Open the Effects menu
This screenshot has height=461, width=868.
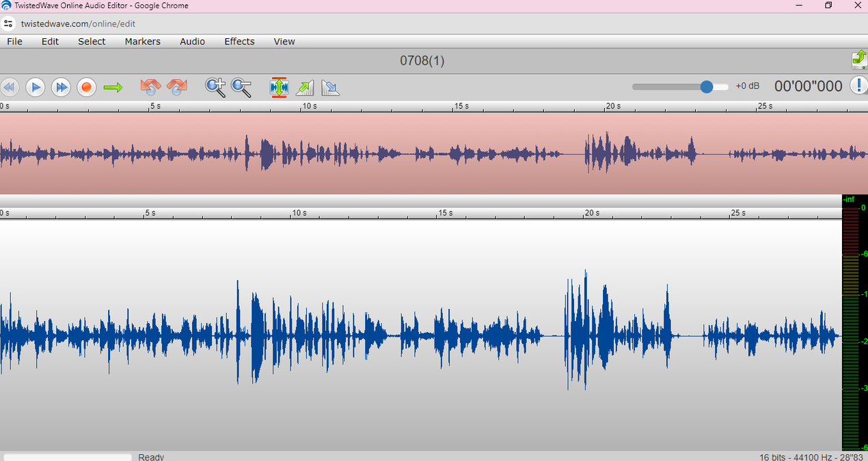pyautogui.click(x=239, y=42)
